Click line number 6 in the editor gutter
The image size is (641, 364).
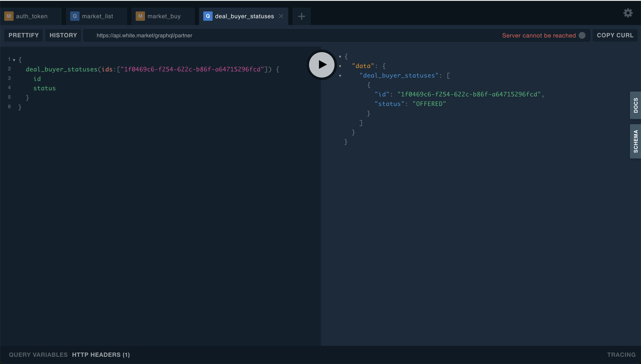[9, 107]
